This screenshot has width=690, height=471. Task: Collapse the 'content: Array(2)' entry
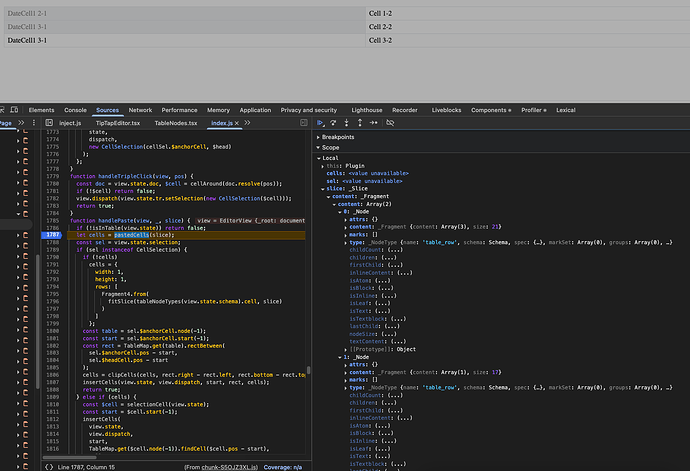pyautogui.click(x=334, y=205)
